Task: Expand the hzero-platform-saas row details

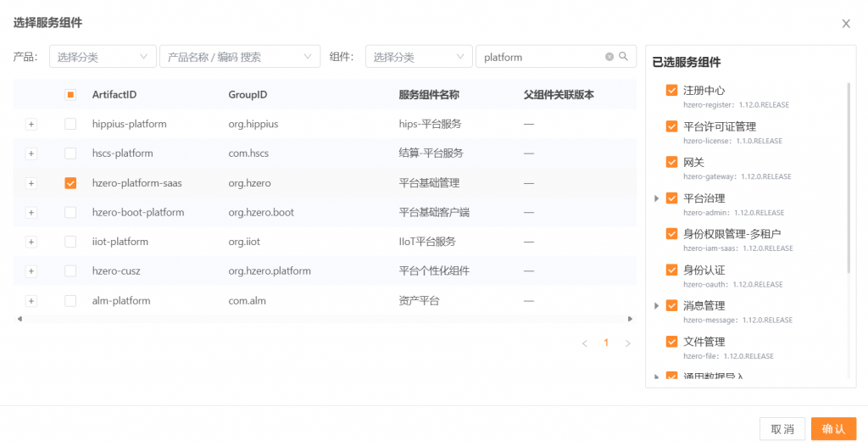Action: tap(31, 183)
